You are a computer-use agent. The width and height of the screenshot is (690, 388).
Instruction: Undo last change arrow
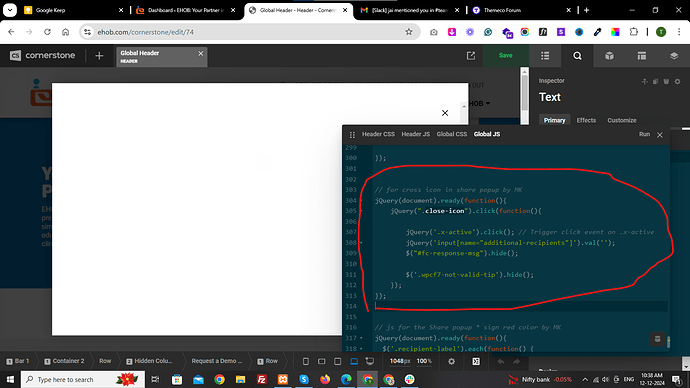(501, 361)
